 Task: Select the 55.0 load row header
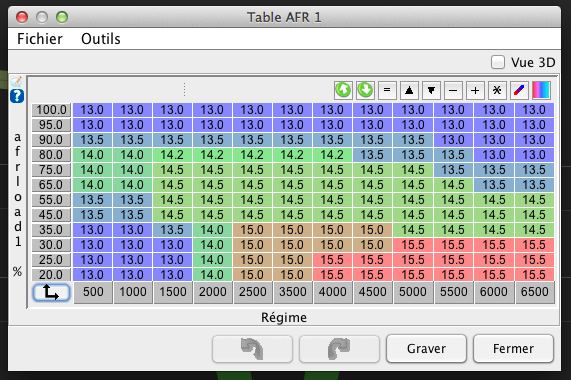51,200
